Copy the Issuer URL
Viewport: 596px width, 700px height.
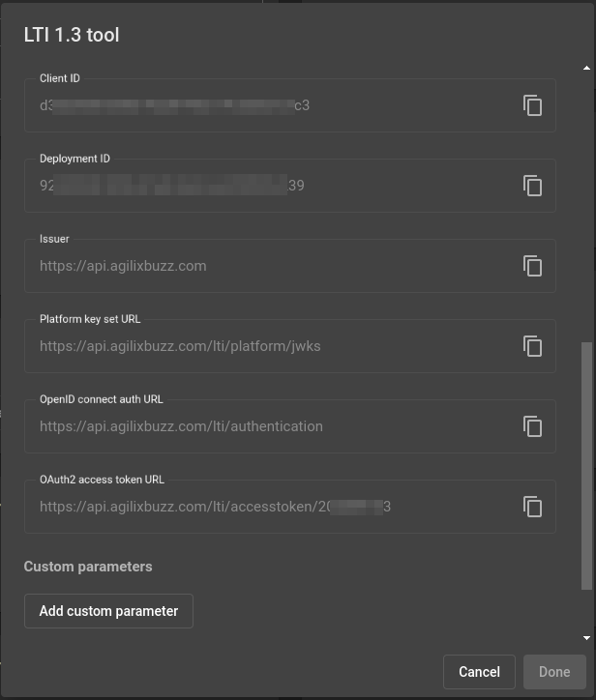pyautogui.click(x=532, y=266)
